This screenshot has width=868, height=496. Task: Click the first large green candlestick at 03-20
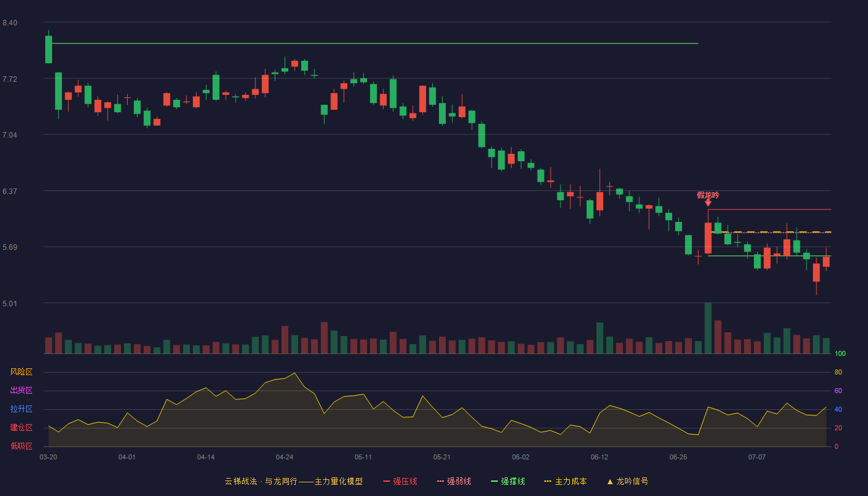click(x=48, y=50)
